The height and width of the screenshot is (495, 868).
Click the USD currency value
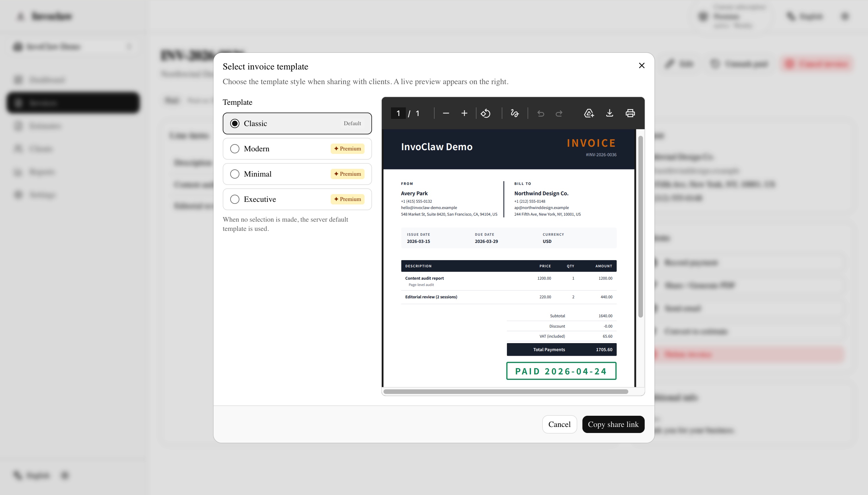coord(547,241)
